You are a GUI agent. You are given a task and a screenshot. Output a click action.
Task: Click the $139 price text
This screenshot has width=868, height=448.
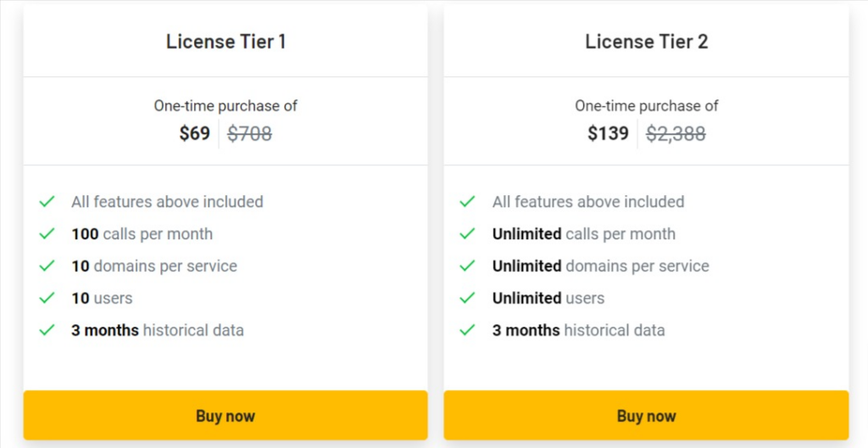609,133
